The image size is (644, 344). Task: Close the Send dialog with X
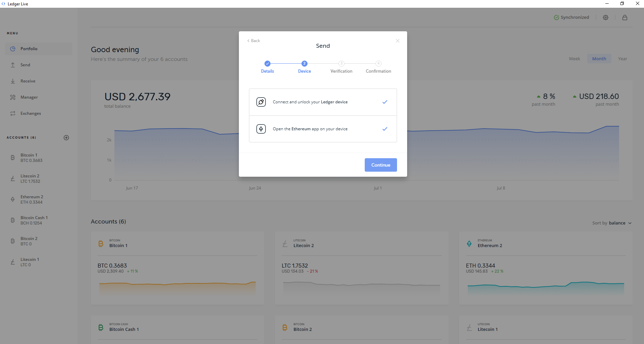click(398, 41)
